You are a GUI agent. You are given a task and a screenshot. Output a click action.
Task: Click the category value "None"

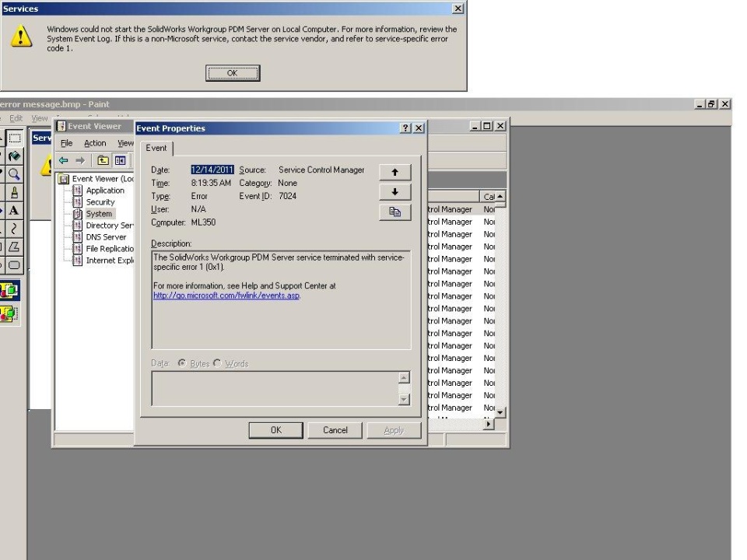[x=288, y=183]
